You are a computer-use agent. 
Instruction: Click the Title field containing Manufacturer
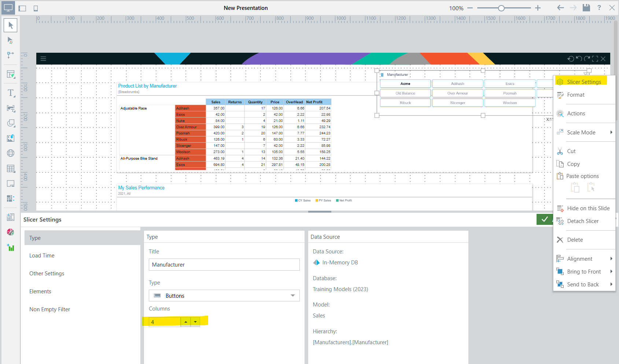coord(224,265)
